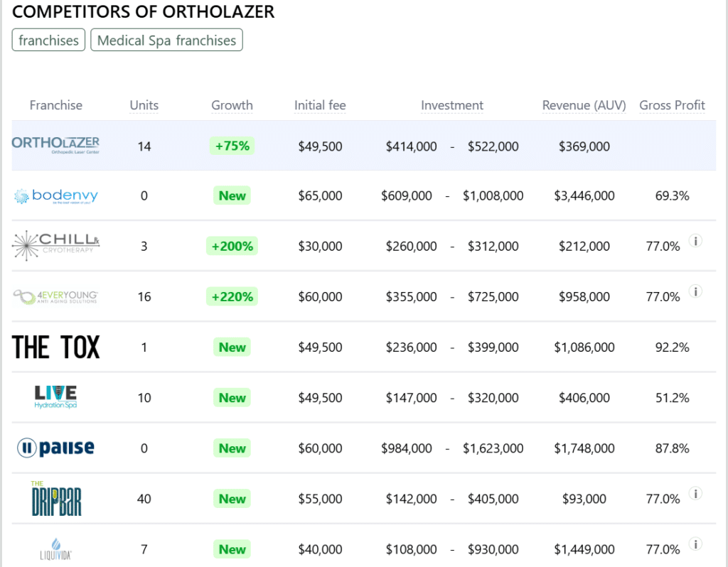
Task: Click the units count 16
Action: point(144,297)
